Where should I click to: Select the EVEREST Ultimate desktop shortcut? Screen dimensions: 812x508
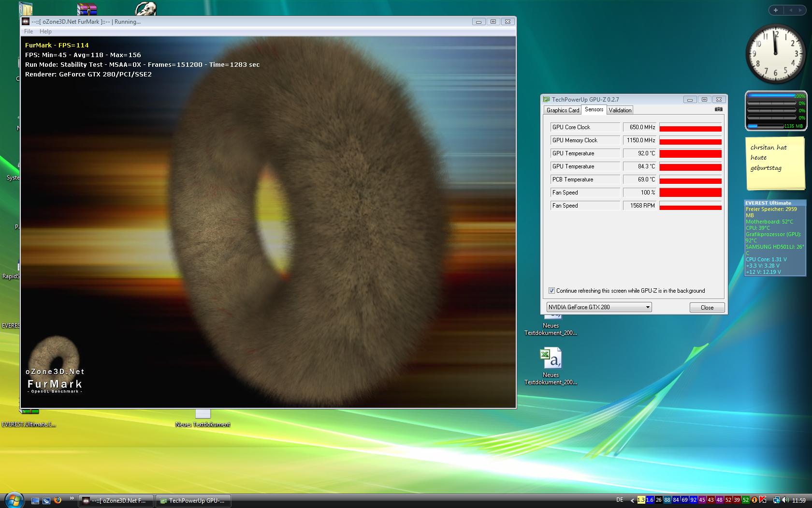pyautogui.click(x=29, y=418)
